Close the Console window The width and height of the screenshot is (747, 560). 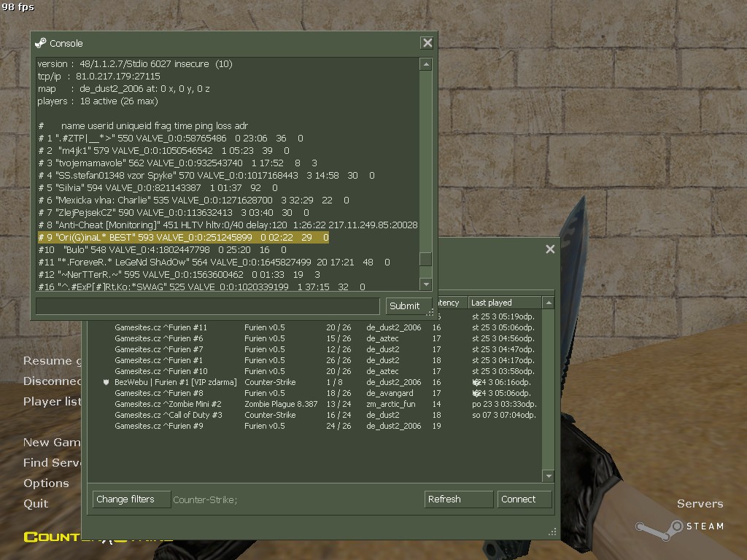427,43
